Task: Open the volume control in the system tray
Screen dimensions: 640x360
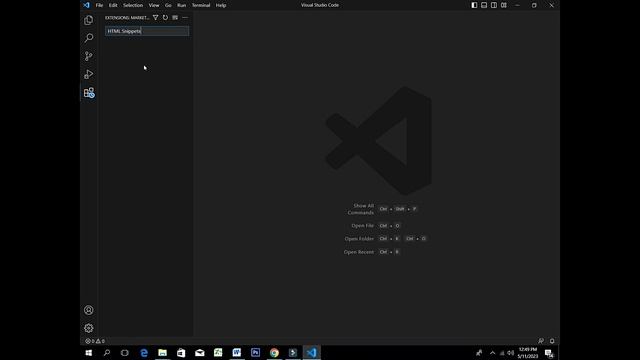Action: pos(511,353)
